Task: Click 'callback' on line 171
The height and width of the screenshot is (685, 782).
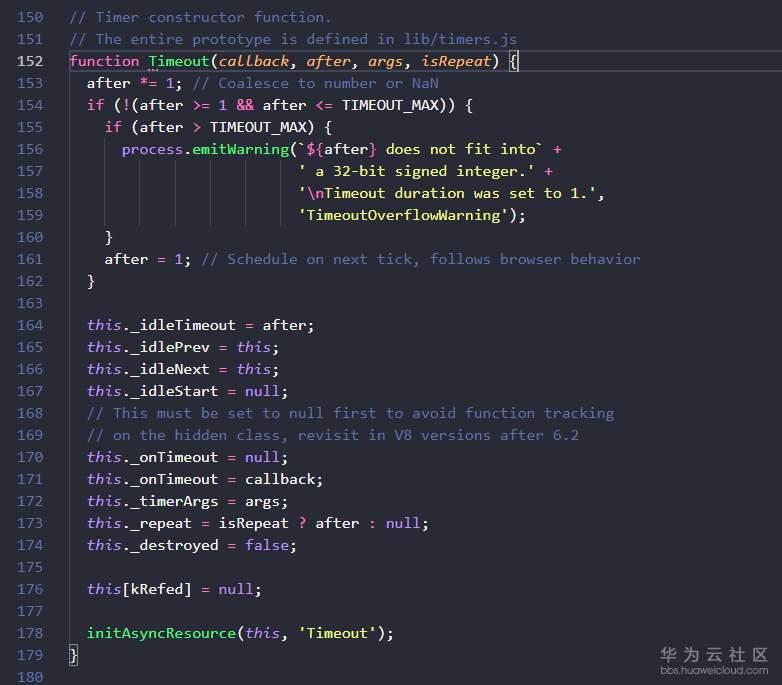Action: coord(280,479)
